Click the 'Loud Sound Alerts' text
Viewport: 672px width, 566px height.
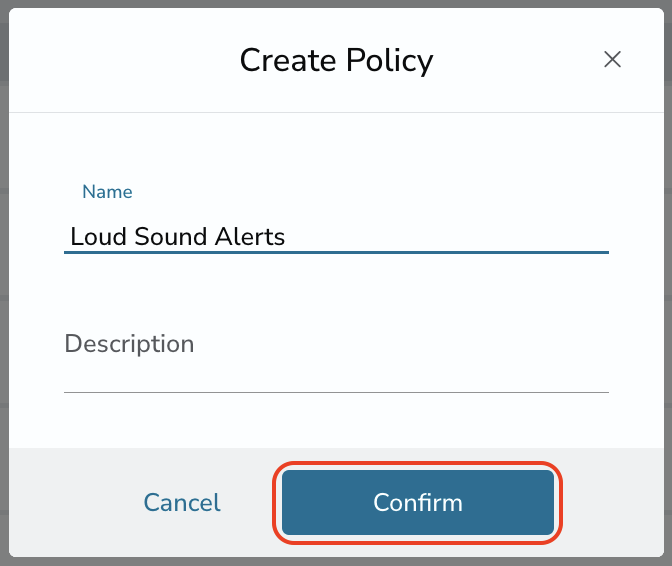click(x=177, y=237)
